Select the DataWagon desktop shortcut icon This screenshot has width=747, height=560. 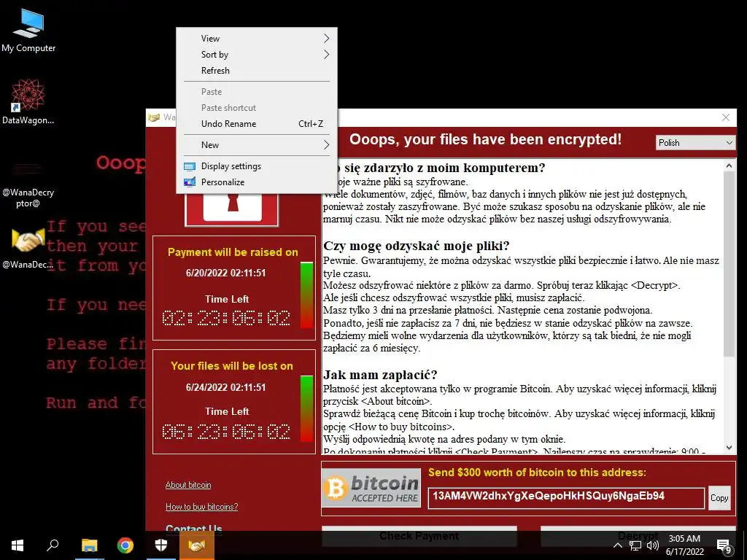click(28, 101)
